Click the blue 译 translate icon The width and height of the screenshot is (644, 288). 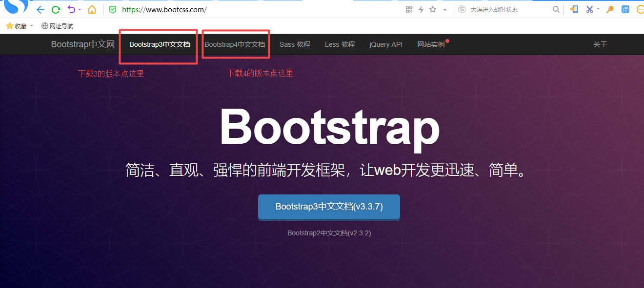pos(625,9)
